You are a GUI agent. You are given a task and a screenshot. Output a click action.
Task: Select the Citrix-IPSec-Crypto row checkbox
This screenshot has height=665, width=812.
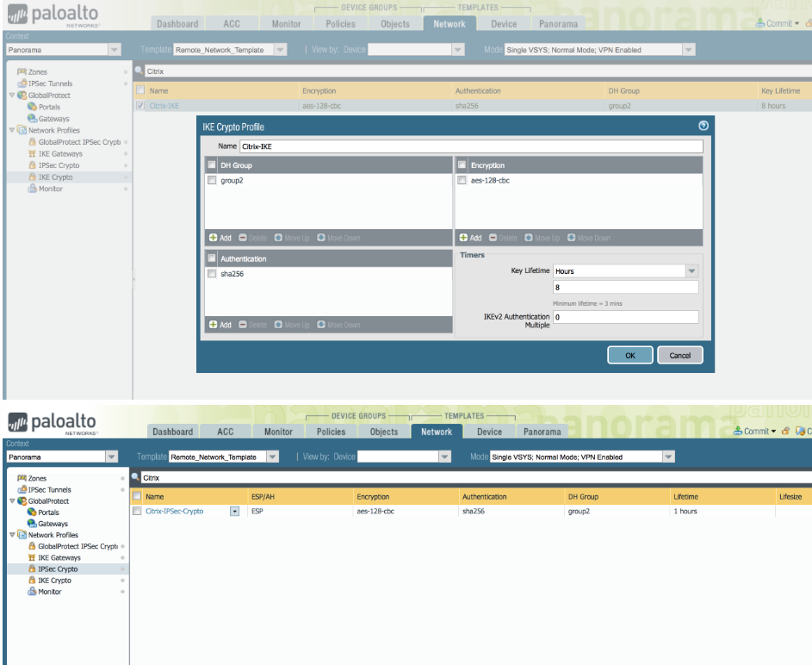[137, 511]
